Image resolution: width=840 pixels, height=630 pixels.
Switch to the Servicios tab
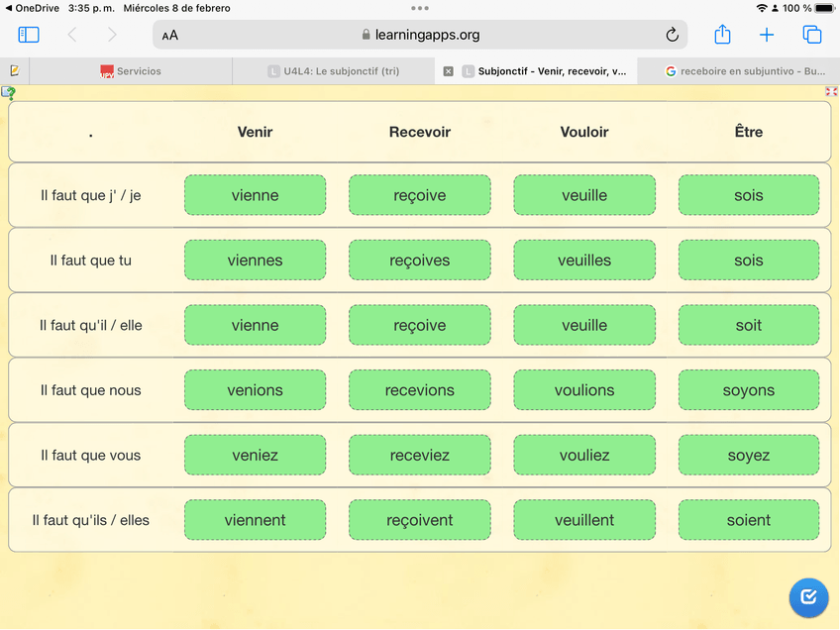pos(138,71)
